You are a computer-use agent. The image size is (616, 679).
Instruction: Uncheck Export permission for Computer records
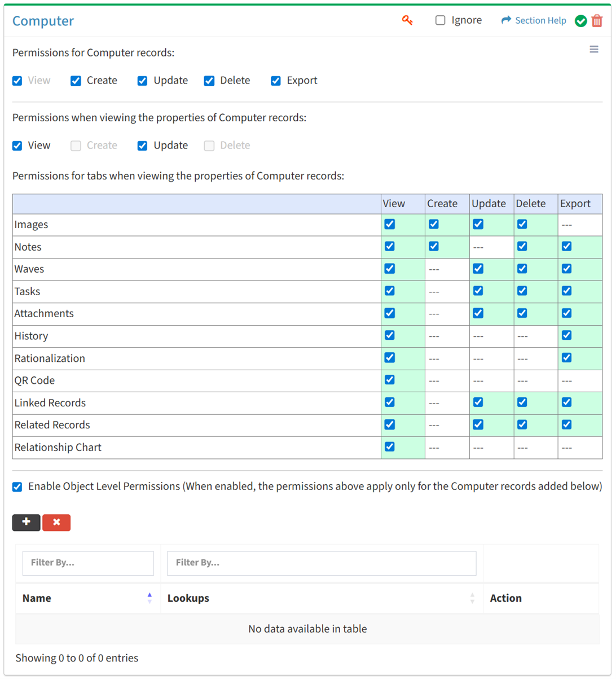(276, 81)
